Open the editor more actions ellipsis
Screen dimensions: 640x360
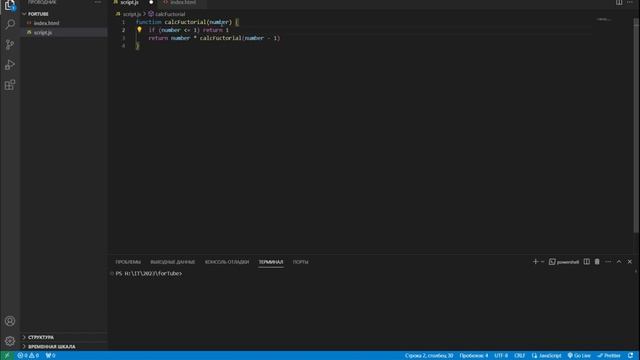630,2
